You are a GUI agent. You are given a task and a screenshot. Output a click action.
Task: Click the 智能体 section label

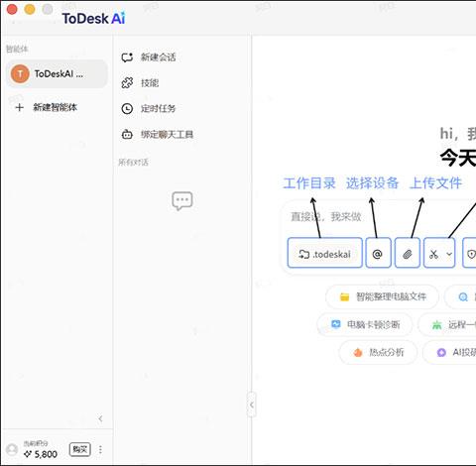[x=17, y=49]
